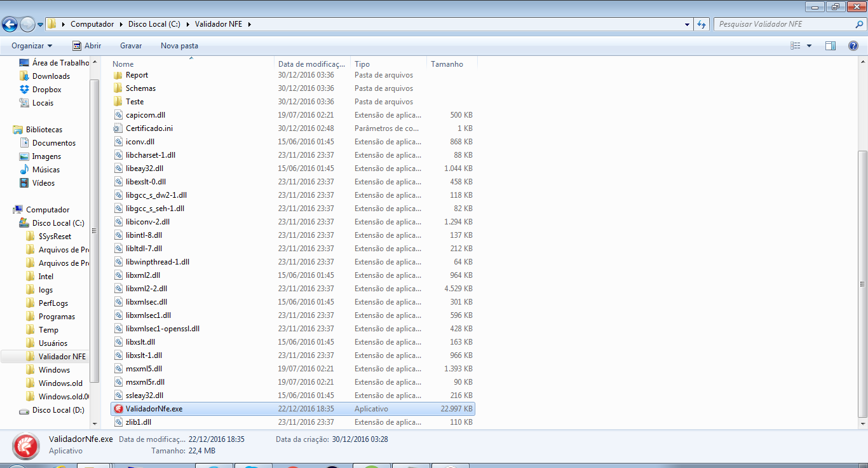Select Windows.old folder in the tree
The width and height of the screenshot is (868, 468).
[60, 383]
